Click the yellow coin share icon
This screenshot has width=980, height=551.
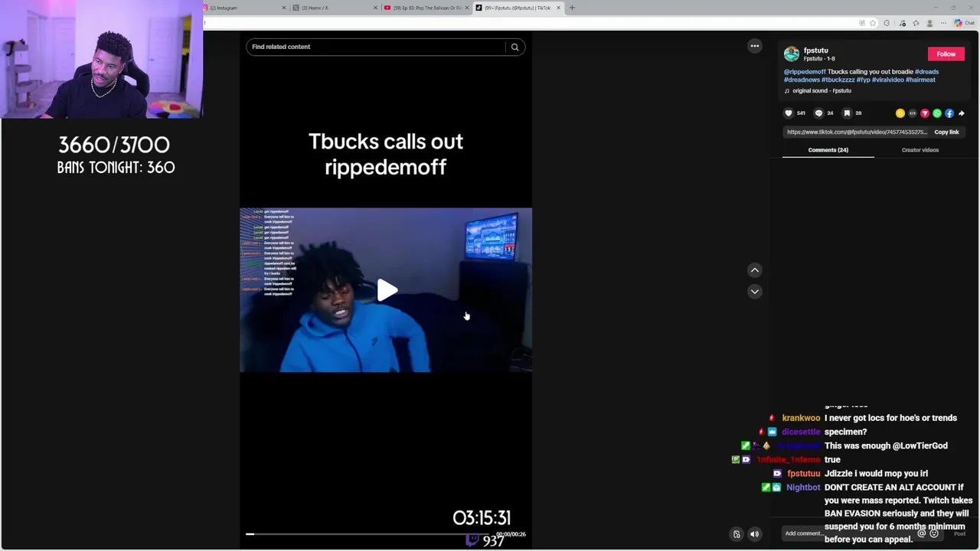(x=900, y=113)
